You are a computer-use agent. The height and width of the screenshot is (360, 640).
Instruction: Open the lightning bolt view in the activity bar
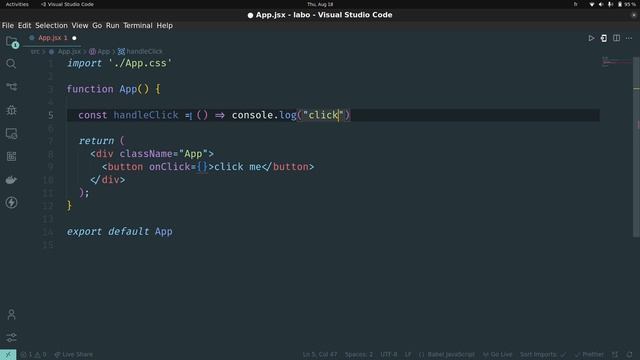[x=11, y=202]
